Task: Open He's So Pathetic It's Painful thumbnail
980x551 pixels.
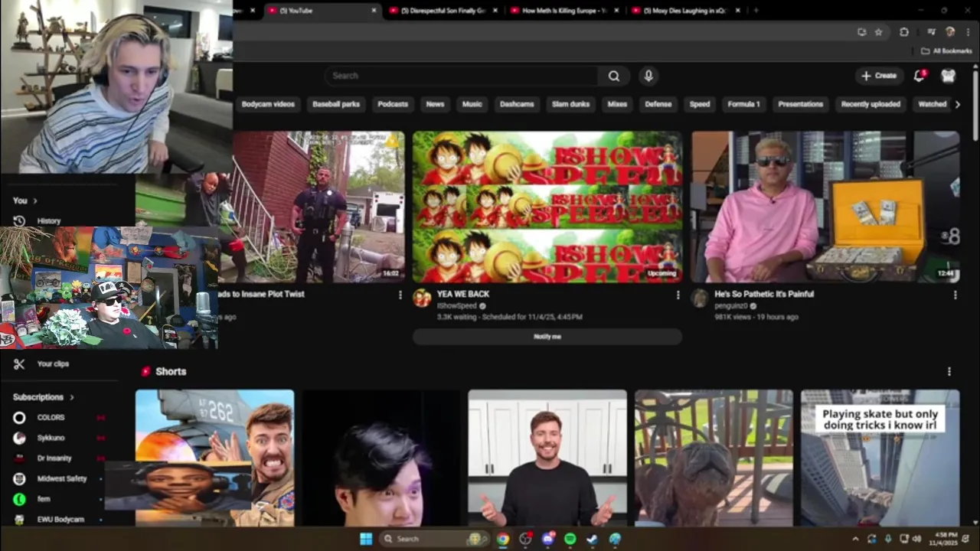Action: [x=825, y=207]
